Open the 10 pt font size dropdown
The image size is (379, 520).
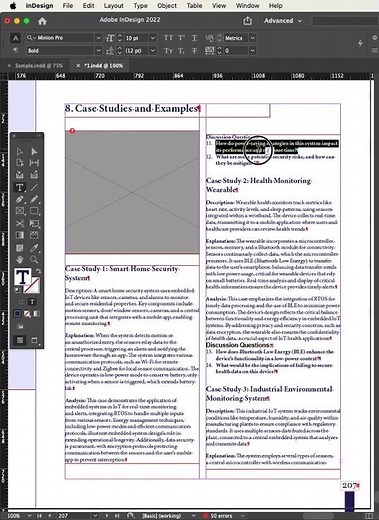point(152,38)
